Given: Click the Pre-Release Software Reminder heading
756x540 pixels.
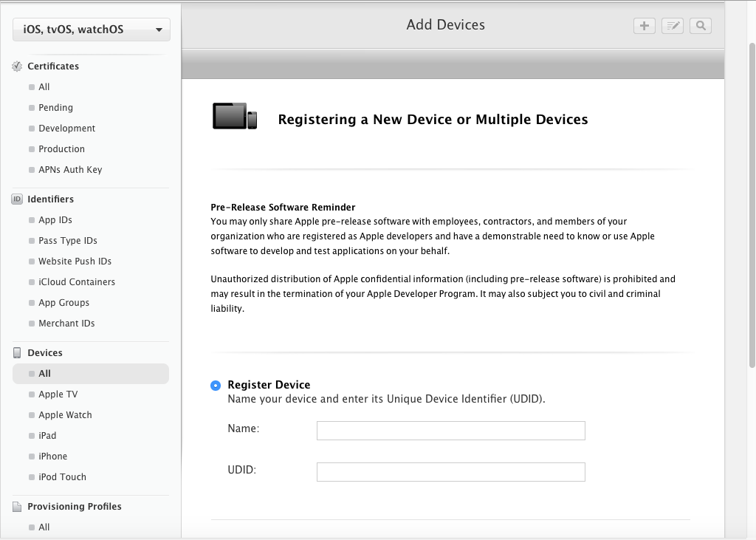Looking at the screenshot, I should (283, 208).
